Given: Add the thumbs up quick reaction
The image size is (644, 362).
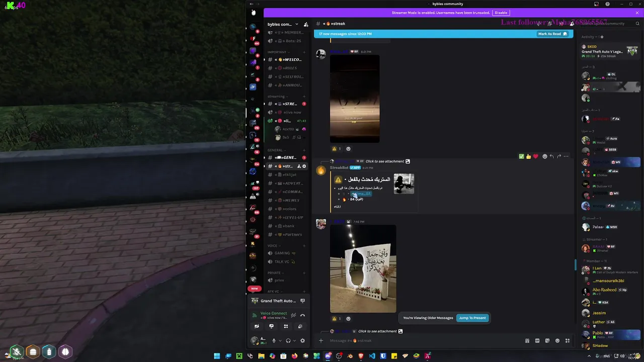Looking at the screenshot, I should pos(528,156).
